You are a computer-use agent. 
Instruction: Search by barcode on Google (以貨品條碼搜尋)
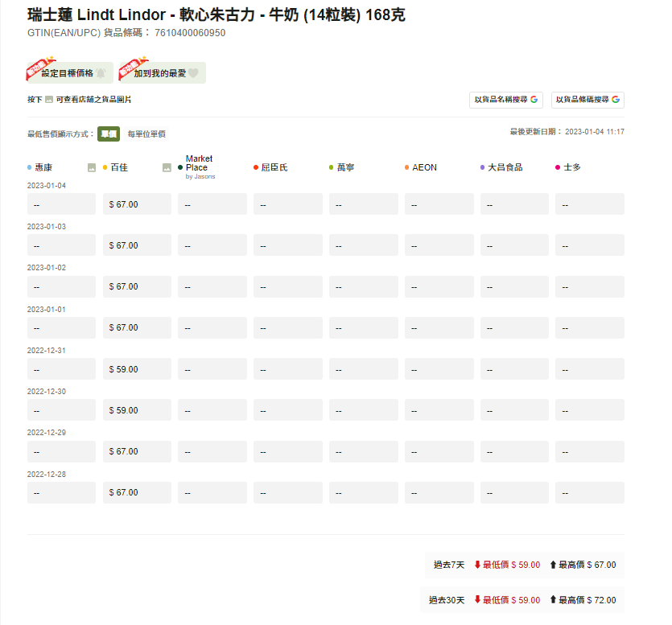587,100
